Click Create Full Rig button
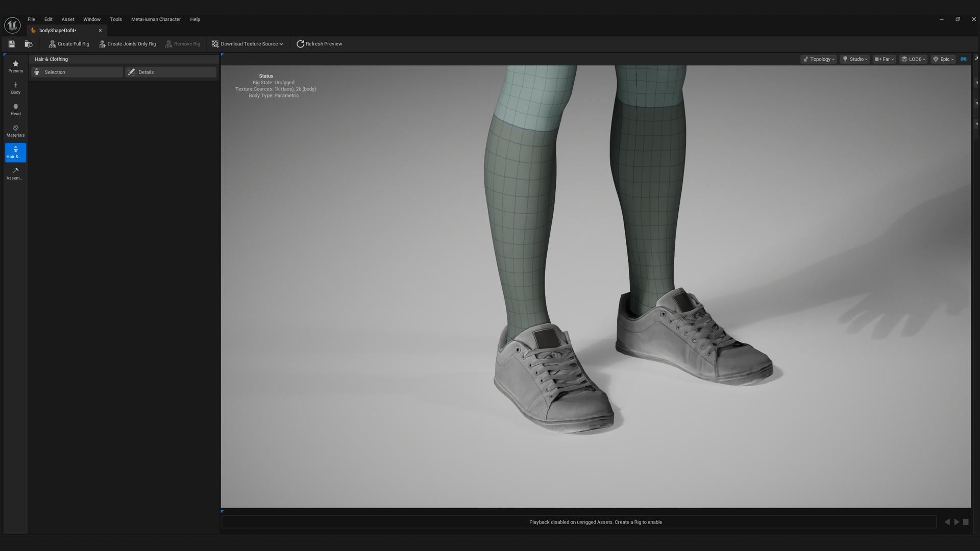980x551 pixels. pos(69,44)
